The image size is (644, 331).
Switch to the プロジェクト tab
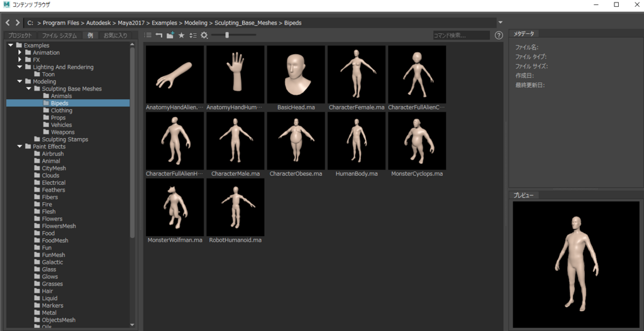pyautogui.click(x=20, y=36)
